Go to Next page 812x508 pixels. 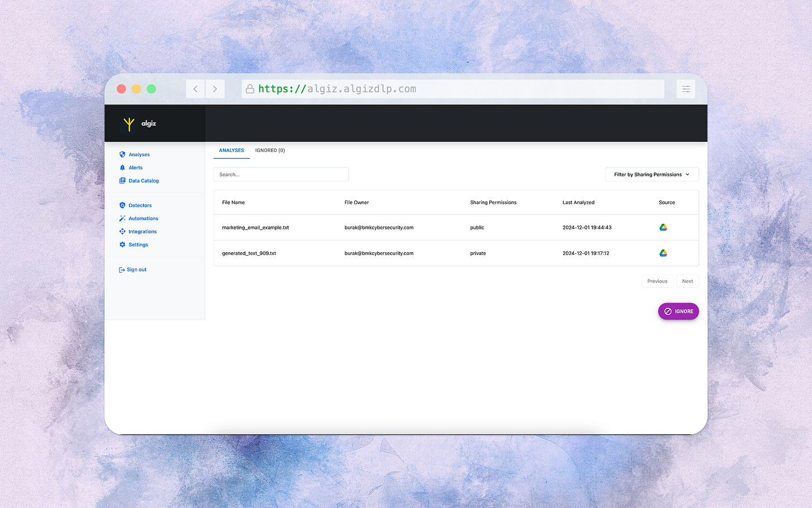click(688, 281)
